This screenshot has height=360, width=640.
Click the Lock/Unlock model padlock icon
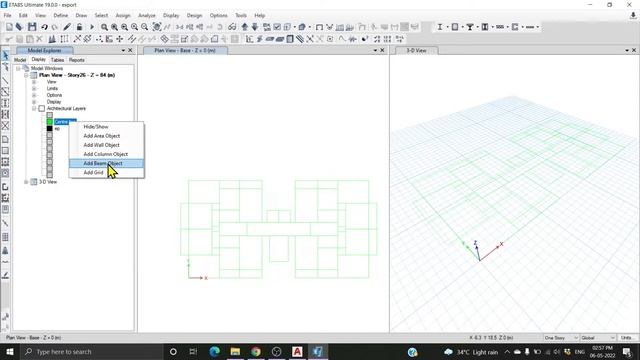click(x=79, y=27)
